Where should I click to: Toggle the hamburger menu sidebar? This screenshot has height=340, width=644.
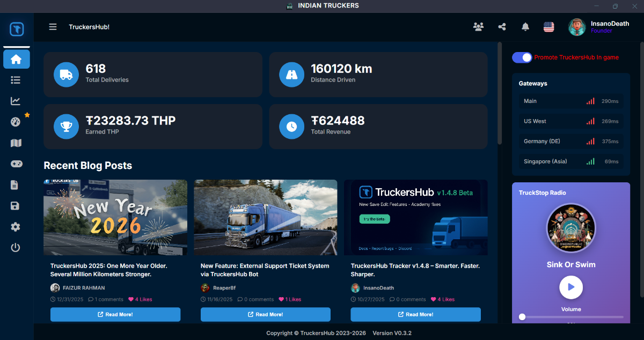click(x=53, y=27)
